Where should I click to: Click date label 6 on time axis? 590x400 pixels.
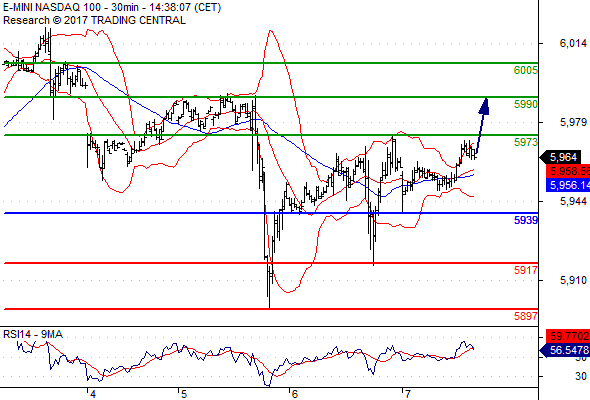point(295,394)
